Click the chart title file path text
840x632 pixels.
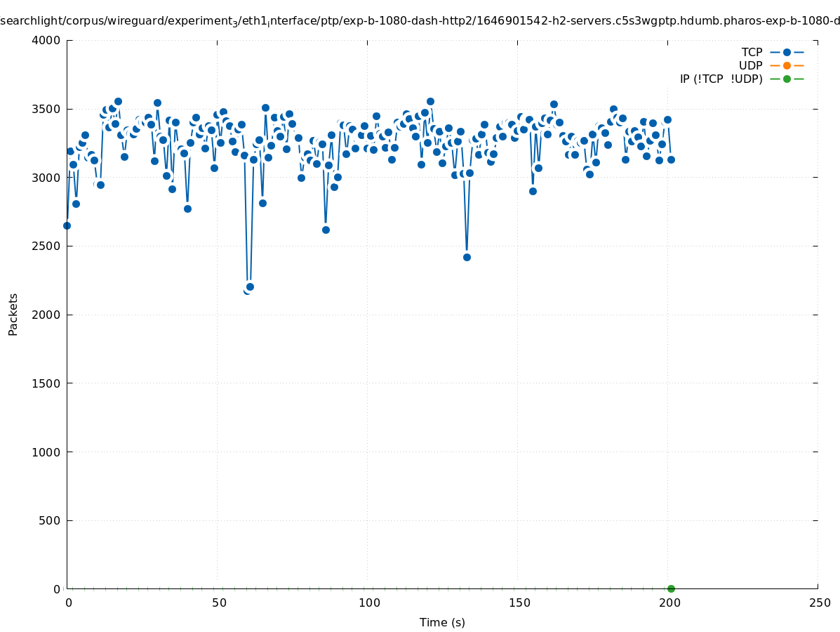(420, 21)
